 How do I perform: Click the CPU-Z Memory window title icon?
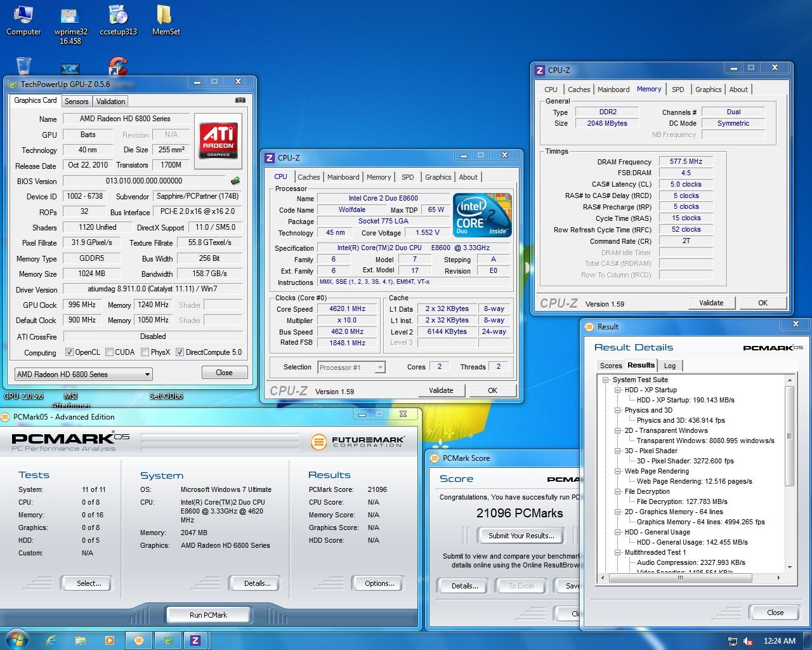tap(540, 70)
